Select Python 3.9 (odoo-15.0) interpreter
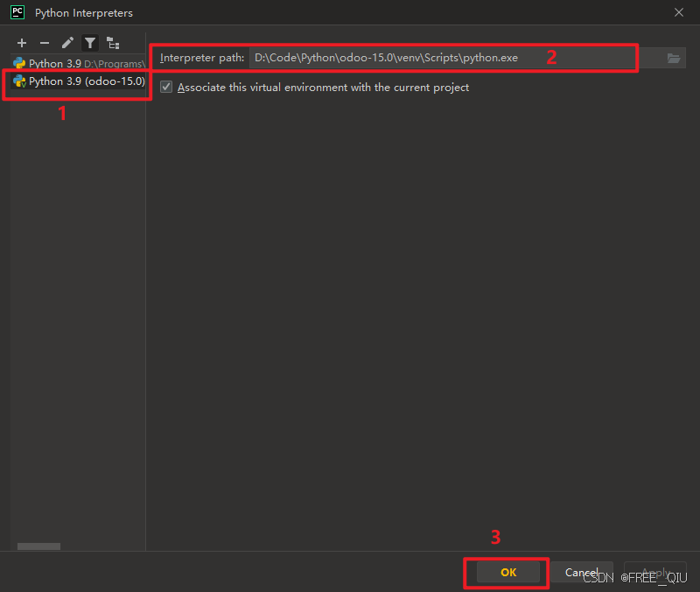 (79, 81)
